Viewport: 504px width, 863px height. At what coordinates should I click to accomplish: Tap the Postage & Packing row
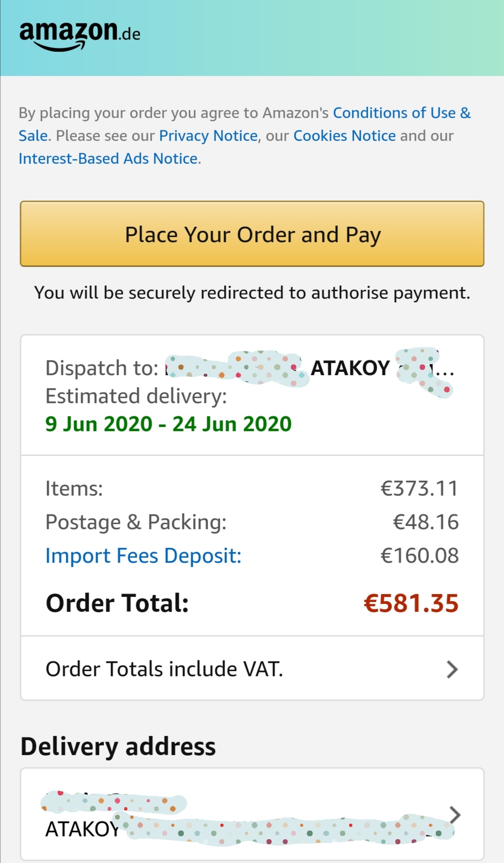[x=252, y=522]
